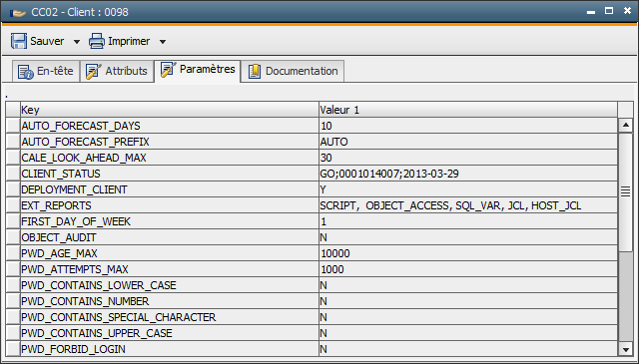The image size is (639, 364).
Task: Click the AUTO_FORECAST_DAYS key cell
Action: point(170,126)
